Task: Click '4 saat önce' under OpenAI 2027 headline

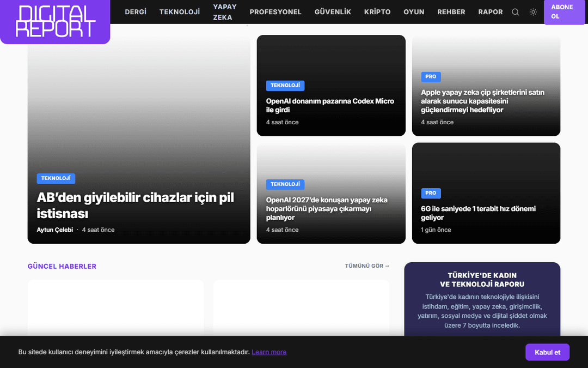Action: pos(283,230)
